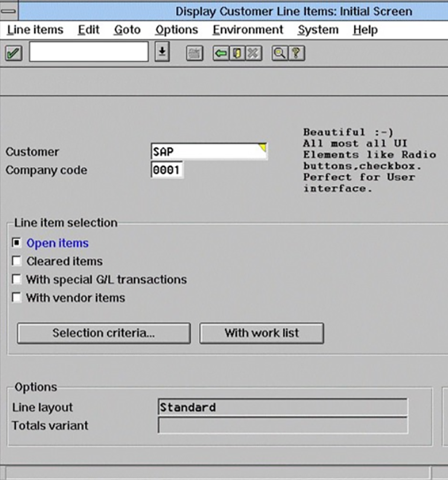Open possible entries for Customer field

pos(262,148)
